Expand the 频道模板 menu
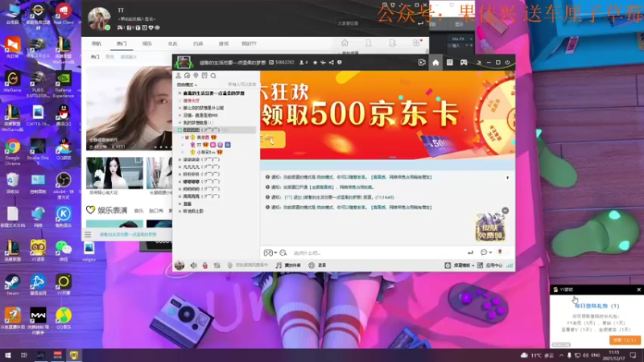 click(464, 265)
